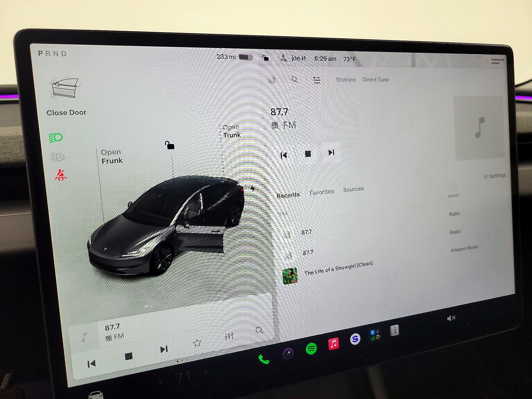Tap the unlock padlock above the car
The width and height of the screenshot is (532, 399).
click(x=170, y=145)
